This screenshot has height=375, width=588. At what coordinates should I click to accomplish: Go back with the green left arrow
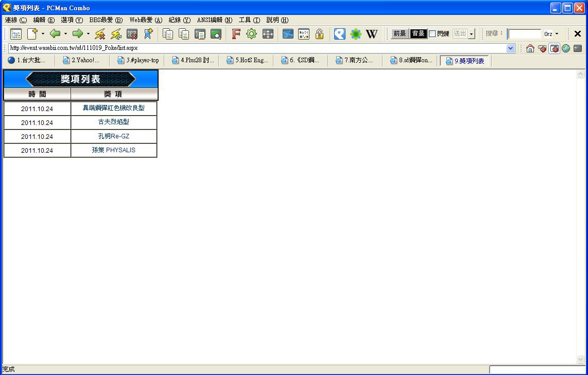tap(55, 34)
